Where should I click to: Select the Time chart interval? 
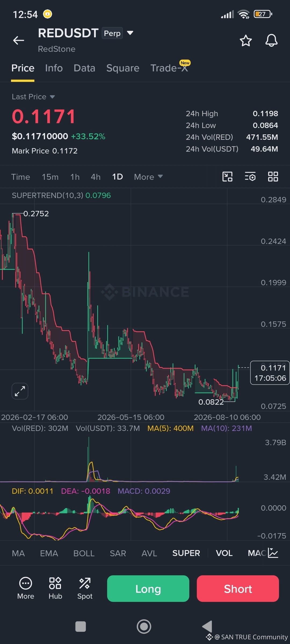pos(20,177)
